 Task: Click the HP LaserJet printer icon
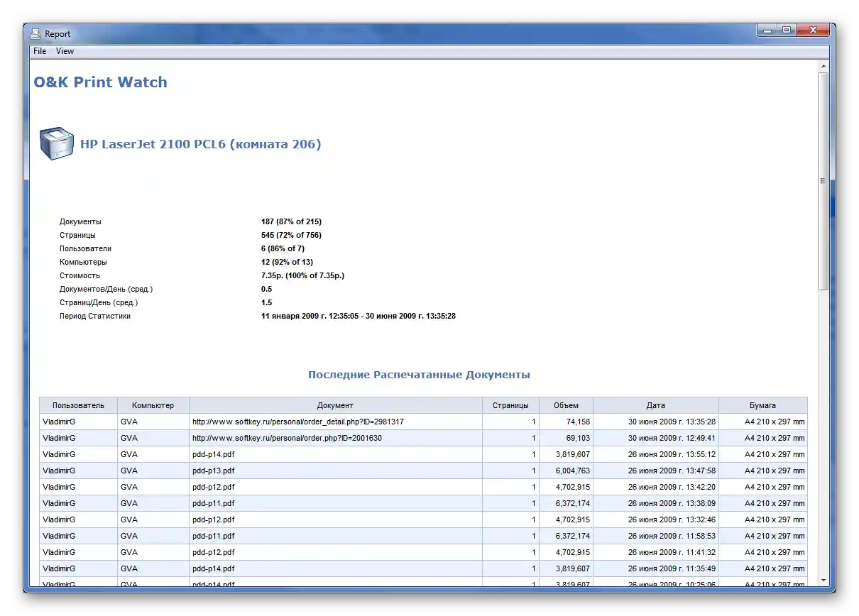point(56,144)
